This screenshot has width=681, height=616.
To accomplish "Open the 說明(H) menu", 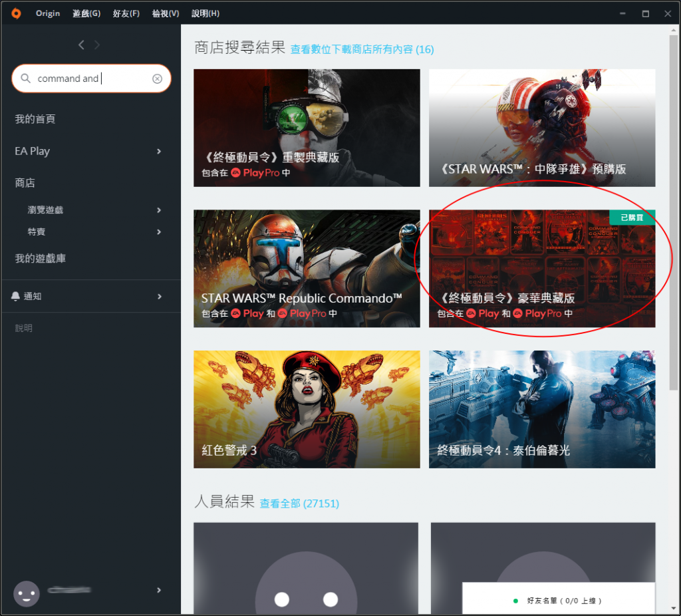I will (205, 13).
